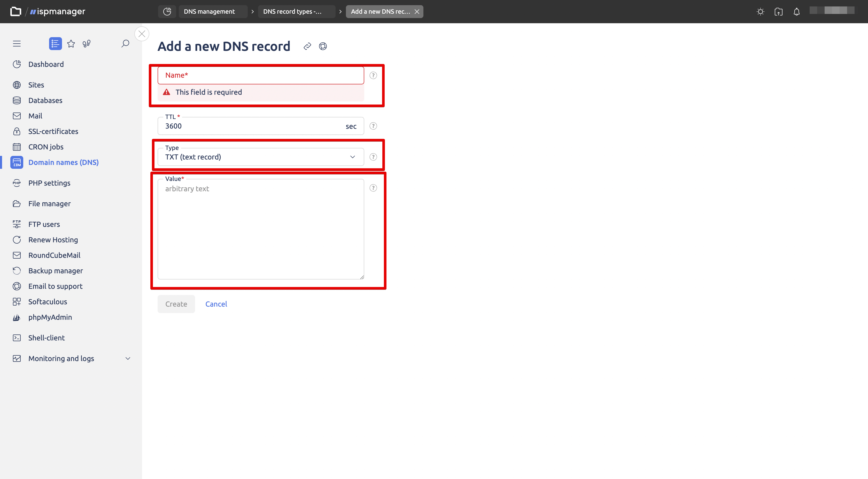This screenshot has height=479, width=868.
Task: Open PHP settings
Action: (x=49, y=183)
